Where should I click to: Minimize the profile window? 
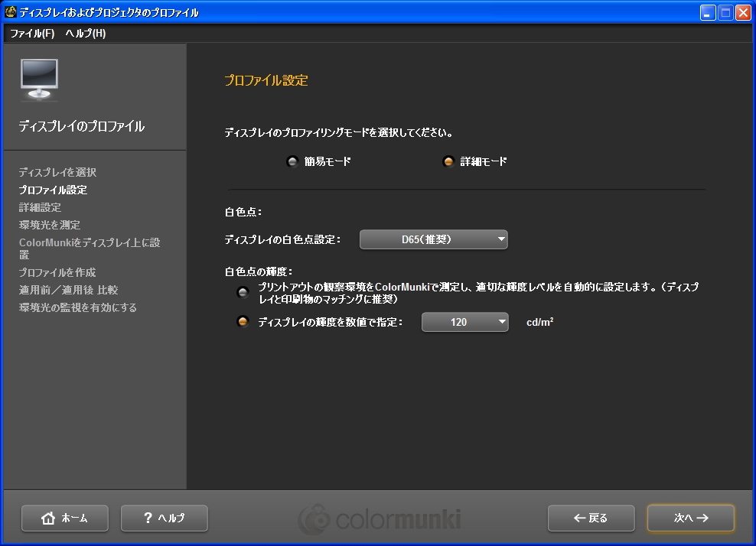[708, 12]
